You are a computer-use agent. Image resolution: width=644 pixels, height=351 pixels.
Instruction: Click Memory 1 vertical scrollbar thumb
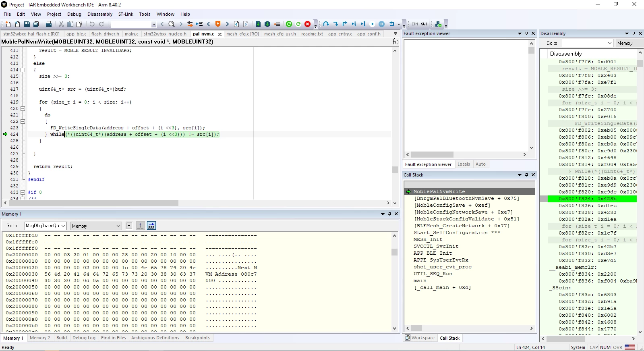(394, 252)
